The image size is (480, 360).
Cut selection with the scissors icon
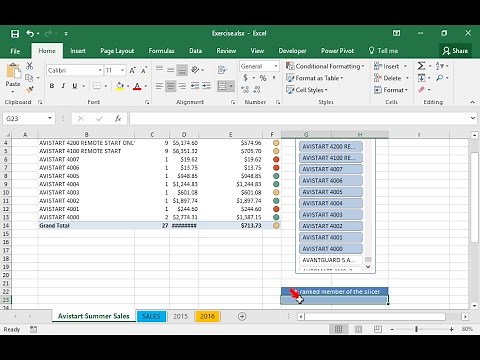(29, 66)
